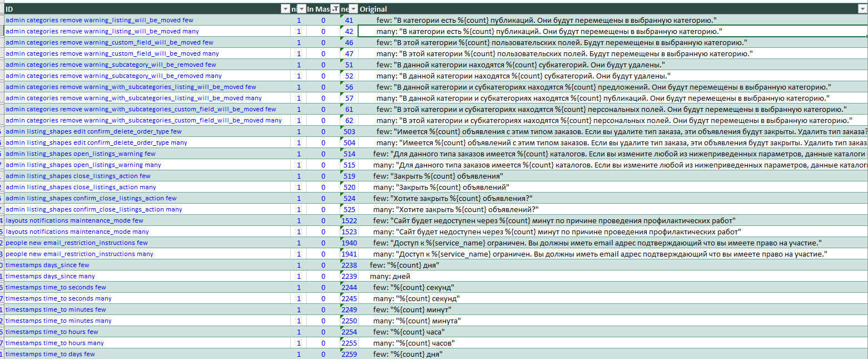Viewport: 868px width, 359px height.
Task: Open ID timestamps time_to hours few
Action: point(52,332)
